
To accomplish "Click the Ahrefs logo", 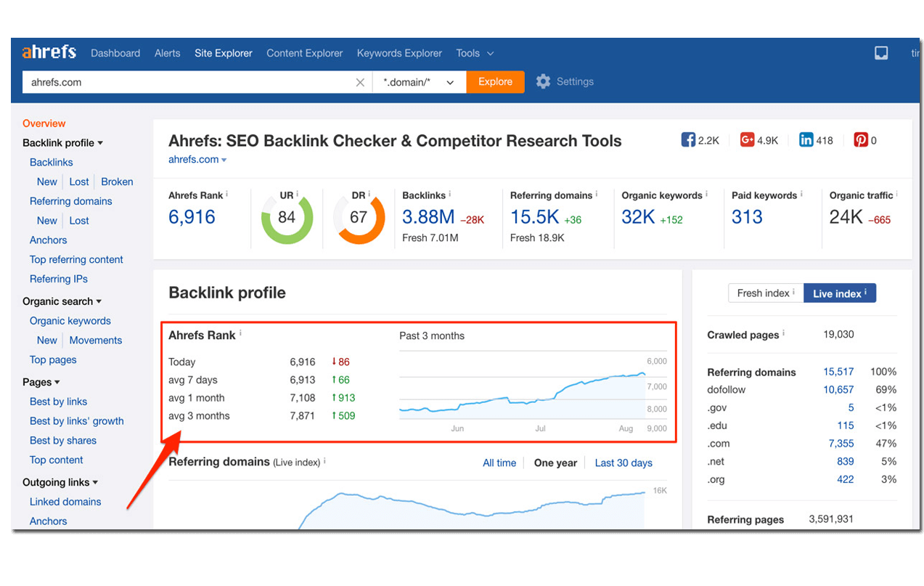I will 49,52.
